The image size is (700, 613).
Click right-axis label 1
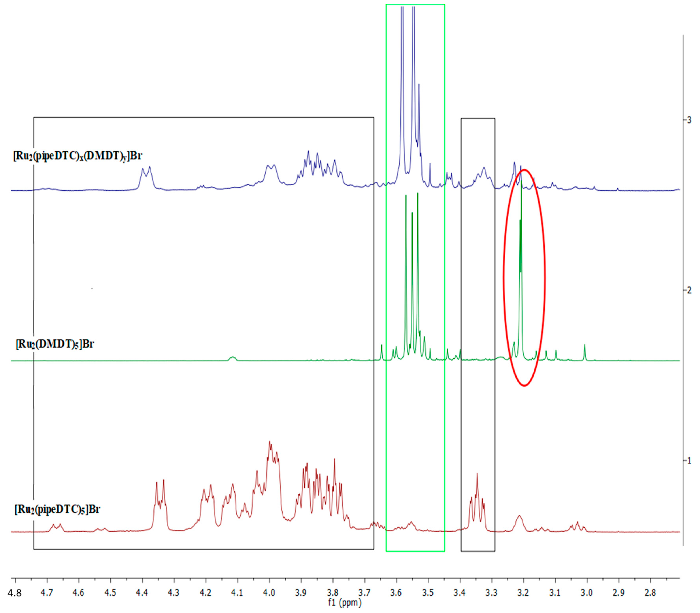pos(689,461)
